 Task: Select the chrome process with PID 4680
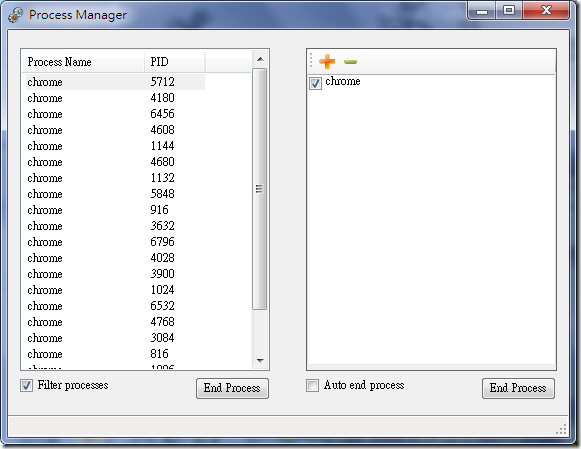[115, 162]
